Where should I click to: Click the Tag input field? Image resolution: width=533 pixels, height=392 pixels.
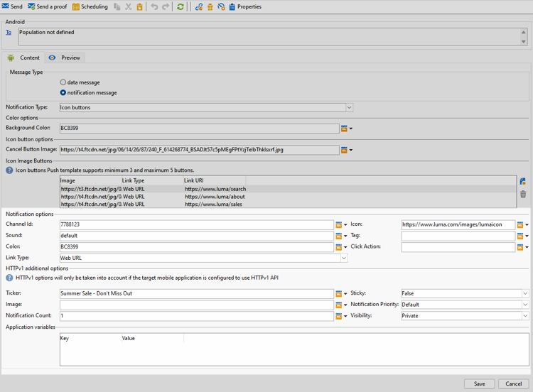[x=458, y=236]
